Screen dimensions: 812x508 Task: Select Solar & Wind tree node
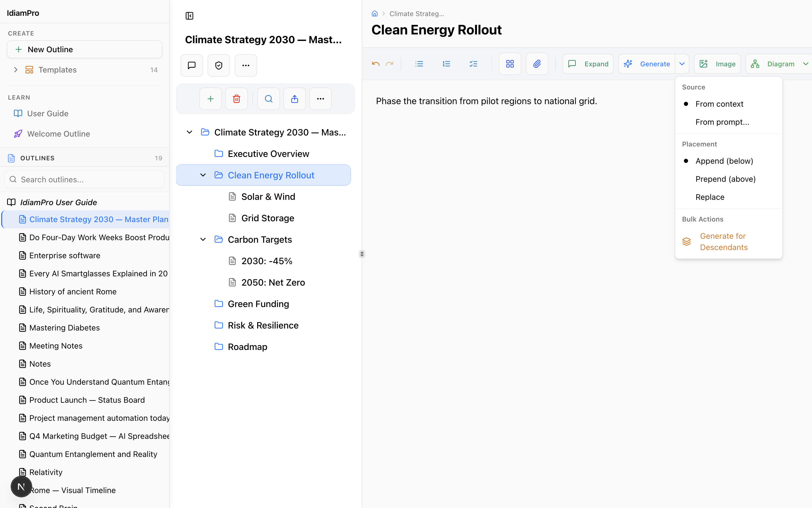263,196
